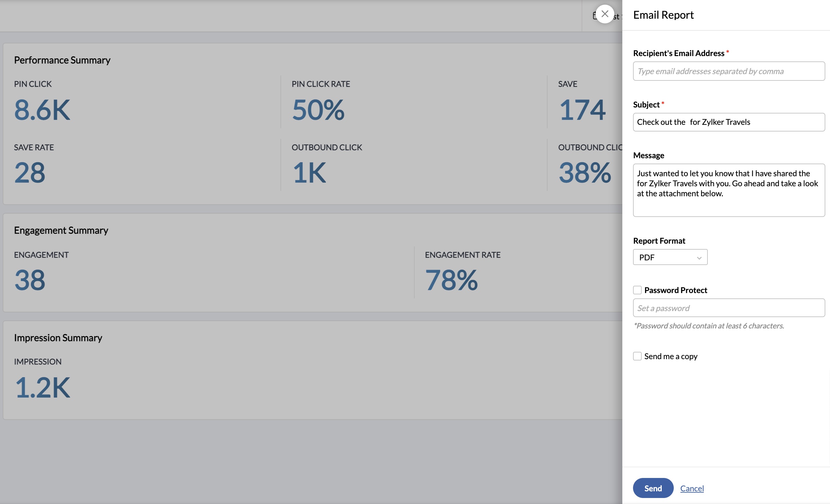Click inside the Message text area
This screenshot has height=504, width=830.
point(729,190)
